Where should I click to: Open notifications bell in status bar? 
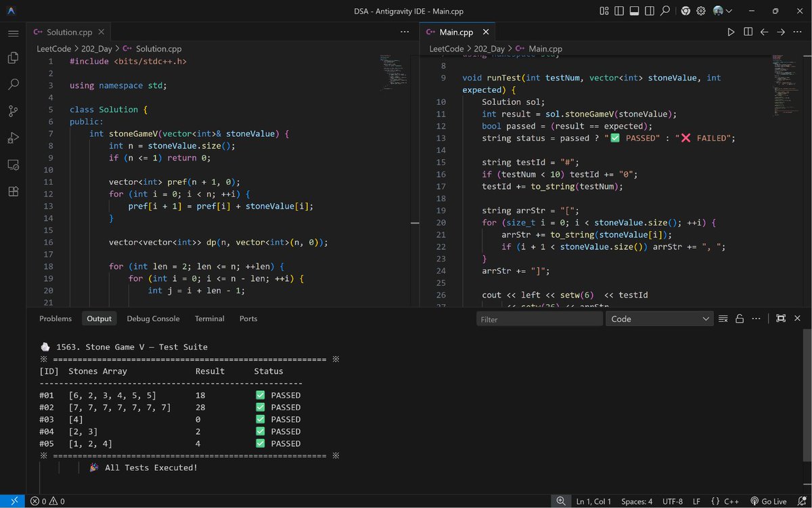(800, 501)
